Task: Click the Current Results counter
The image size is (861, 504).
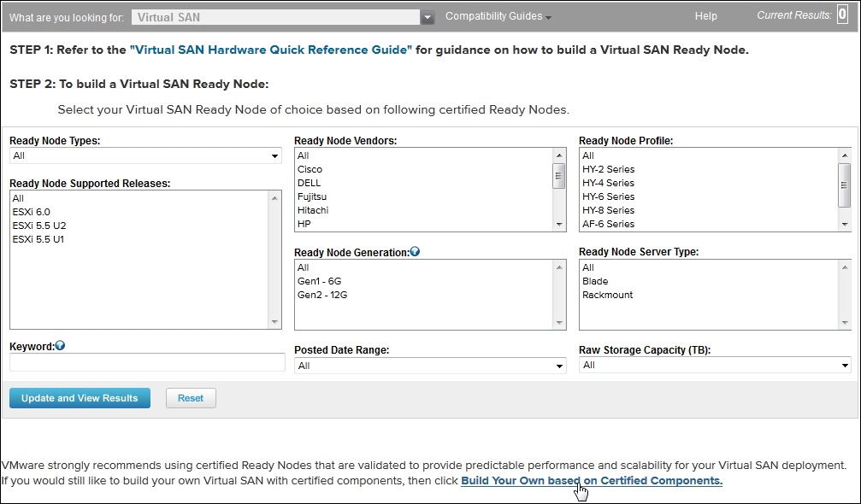Action: tap(842, 15)
